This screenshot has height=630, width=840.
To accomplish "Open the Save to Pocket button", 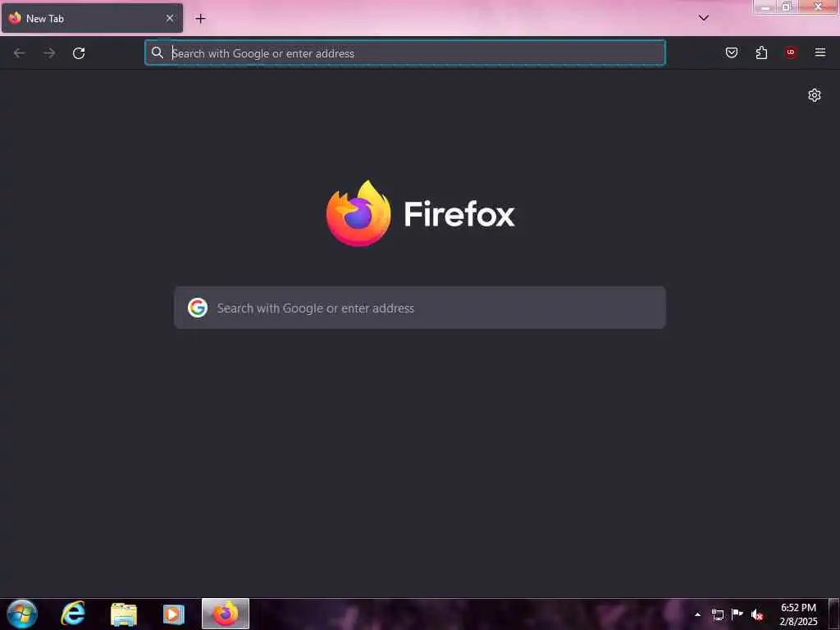I will 732,52.
